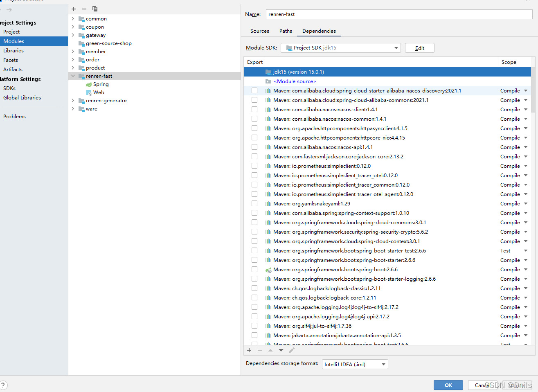The width and height of the screenshot is (538, 392).
Task: Open scope dropdown for nacos-discovery
Action: [x=526, y=91]
